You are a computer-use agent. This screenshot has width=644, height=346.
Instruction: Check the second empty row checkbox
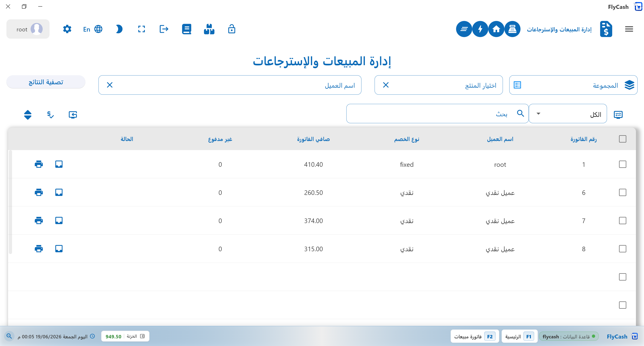click(x=622, y=305)
